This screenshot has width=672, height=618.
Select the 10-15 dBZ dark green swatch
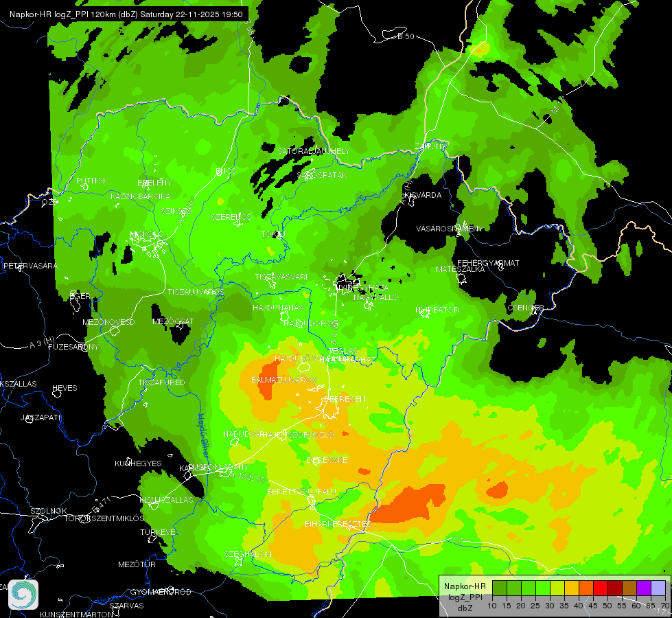(499, 588)
